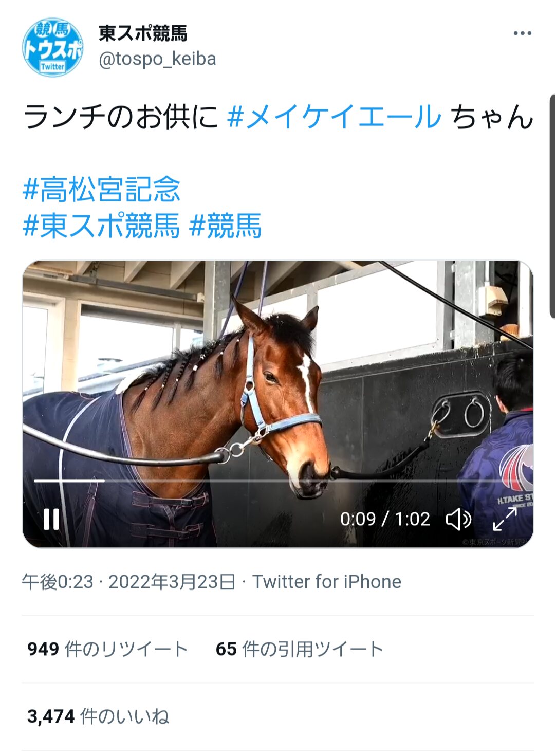This screenshot has height=756, width=555.
Task: Click the 東スポ競馬 display name
Action: [x=143, y=33]
